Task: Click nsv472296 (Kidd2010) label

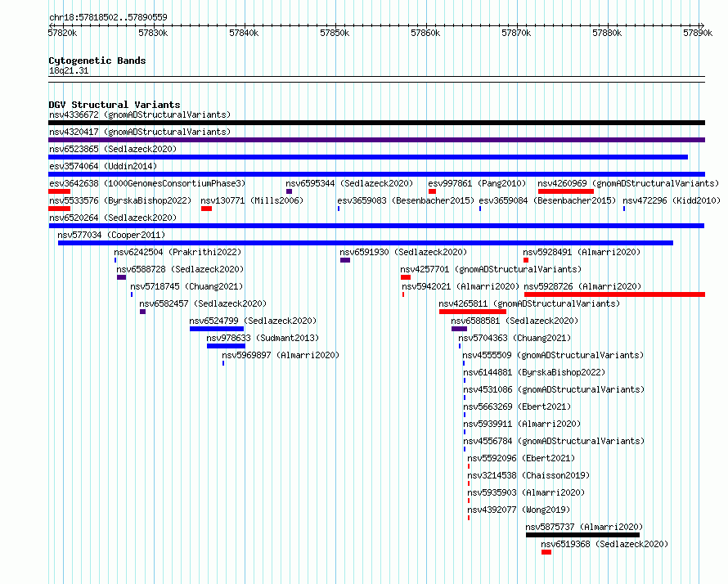Action: pos(672,200)
